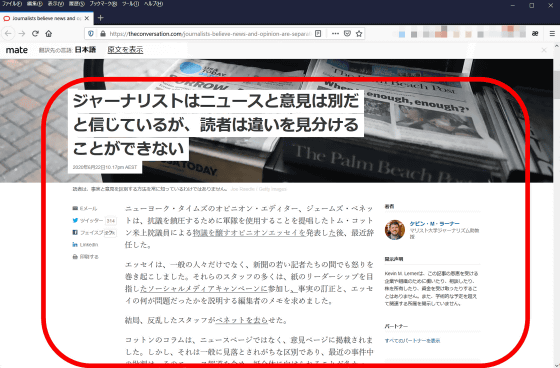Click the back arrow navigation icon
Screen dimensions: 560x368
[x=8, y=34]
